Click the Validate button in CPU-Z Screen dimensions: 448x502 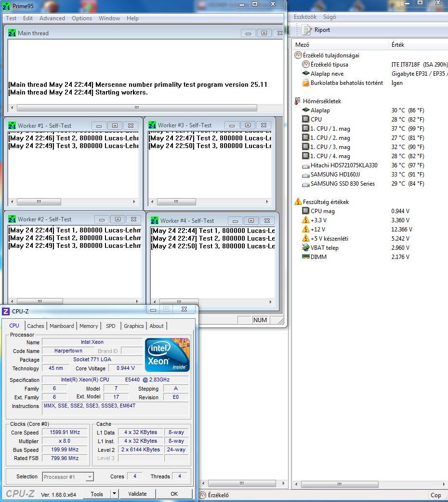(x=137, y=494)
